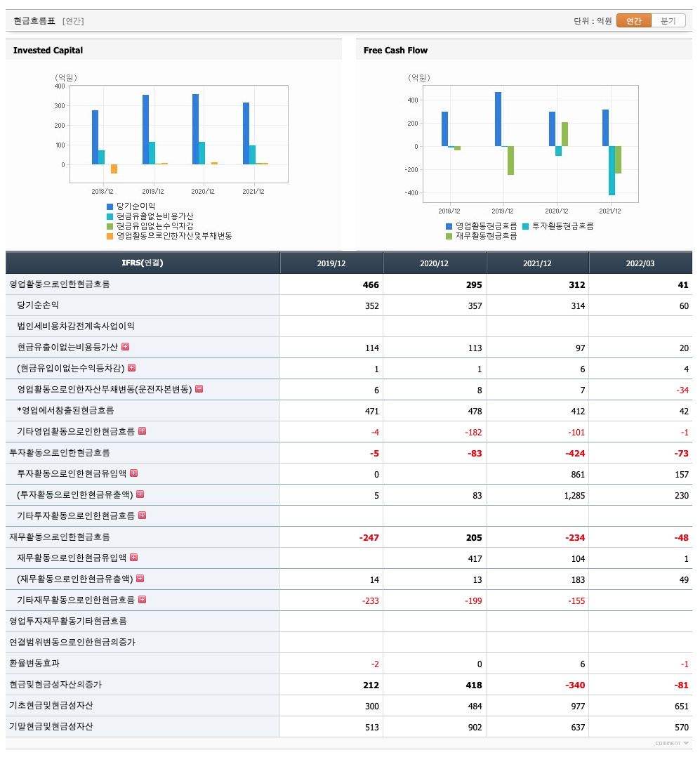Click the 현금흐름표 section title
This screenshot has width=700, height=762.
click(34, 20)
